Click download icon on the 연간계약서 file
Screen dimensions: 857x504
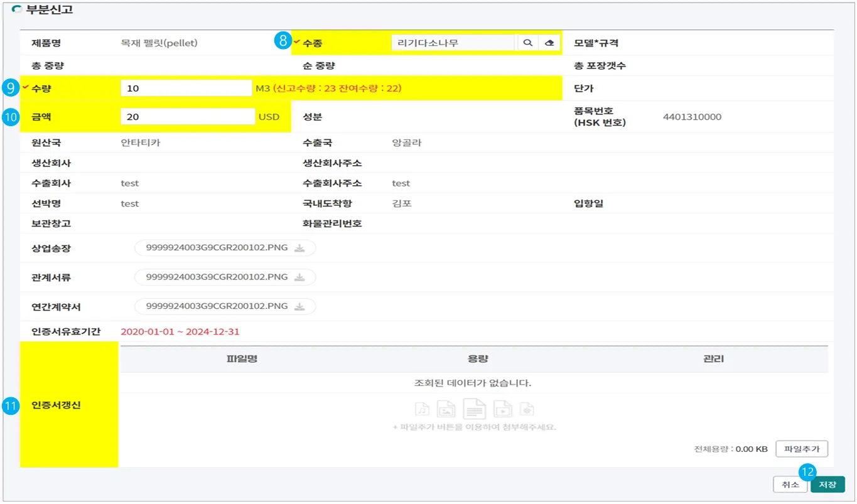tap(299, 307)
